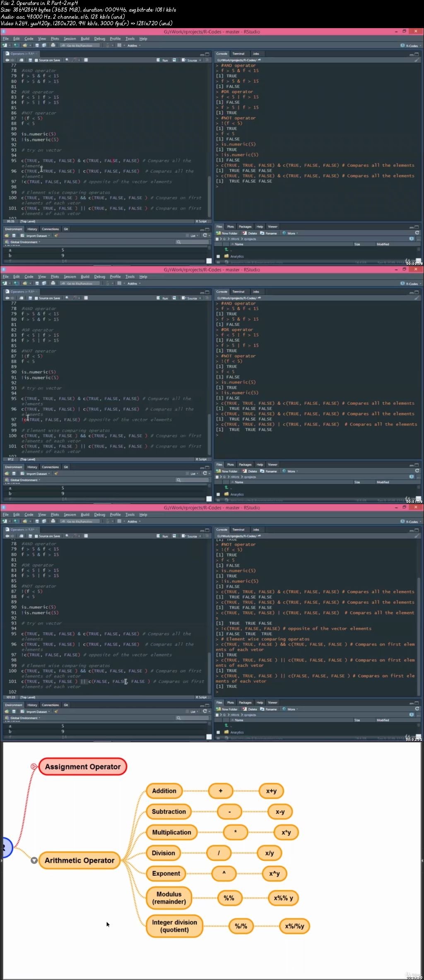The width and height of the screenshot is (424, 980).
Task: Toggle Source on Save checkbox in third frame
Action: point(37,536)
